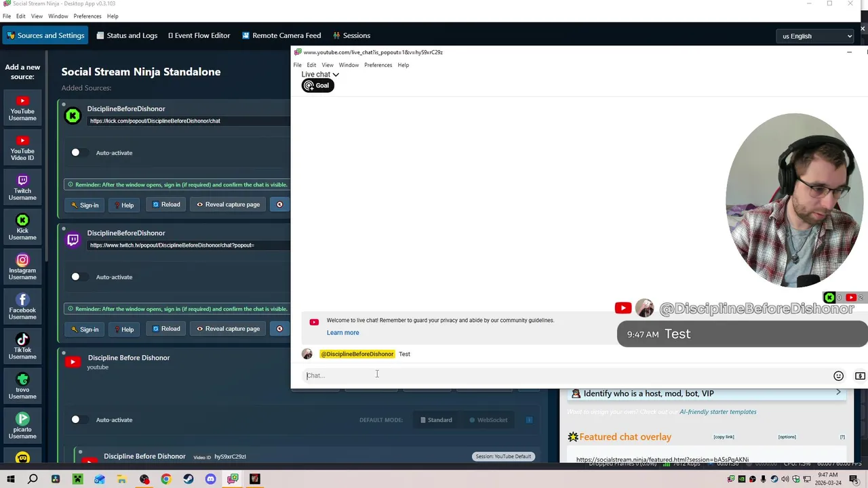This screenshot has width=868, height=488.
Task: Open Help menu in YouTube chat popout
Action: click(x=403, y=65)
